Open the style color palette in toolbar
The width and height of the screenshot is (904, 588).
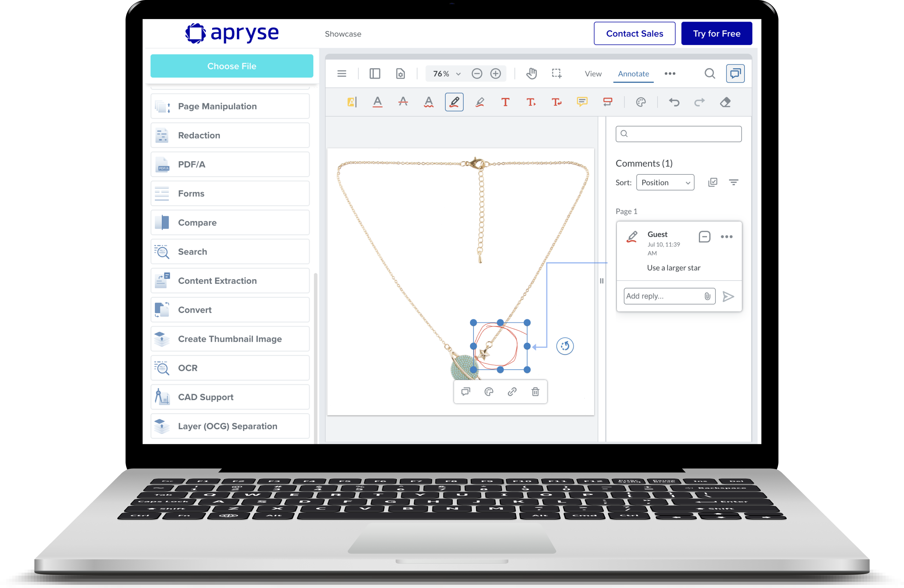click(641, 102)
